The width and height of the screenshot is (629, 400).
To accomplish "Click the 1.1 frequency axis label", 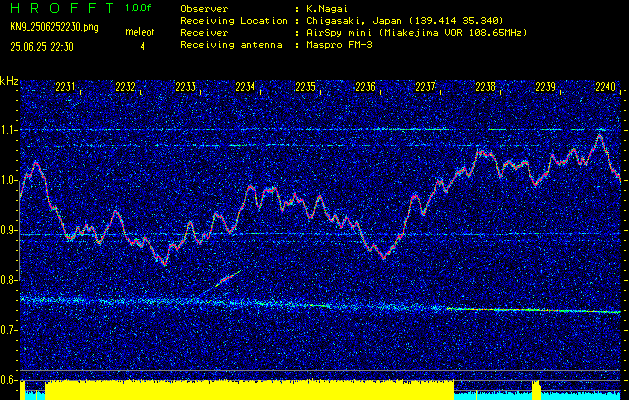I will point(8,130).
